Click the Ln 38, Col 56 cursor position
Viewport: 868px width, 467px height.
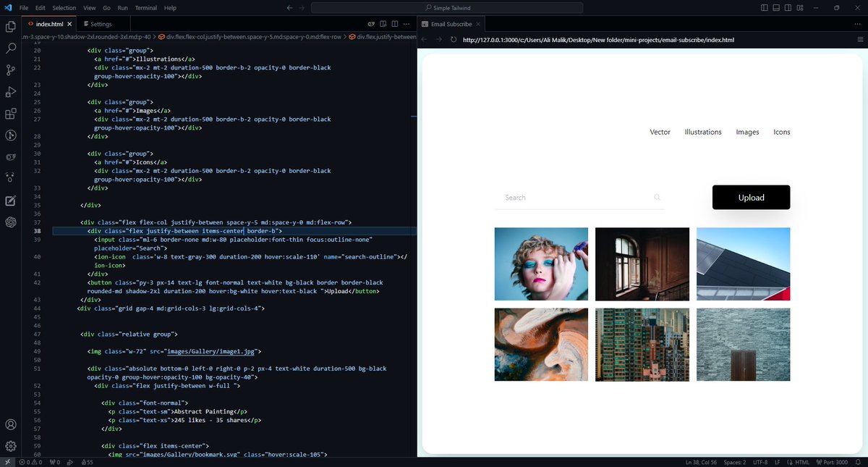click(x=700, y=462)
